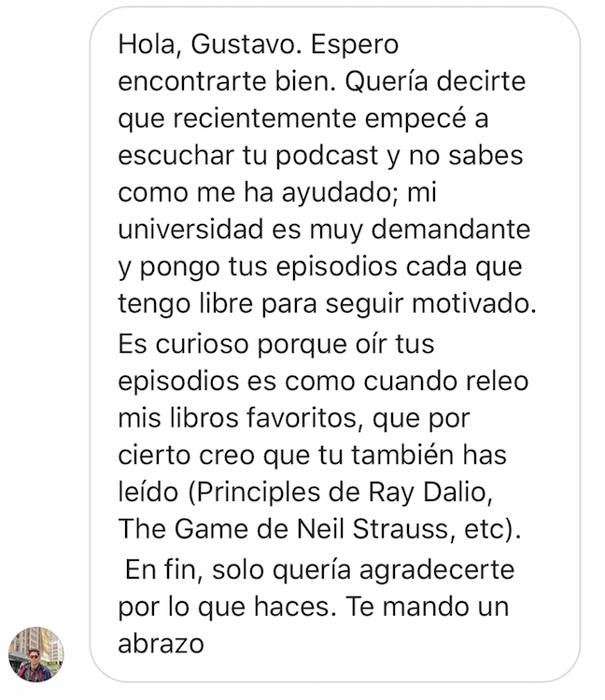Click the phrase "Es curioso" starting second paragraph
This screenshot has height=700, width=605.
(x=183, y=344)
